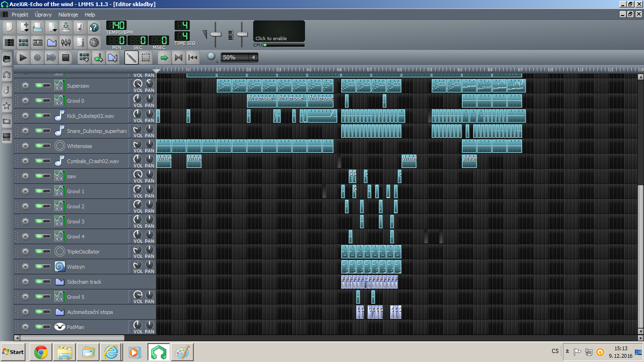Show the Beat+Bassline Editor icon
Image resolution: width=644 pixels, height=362 pixels.
(x=24, y=42)
